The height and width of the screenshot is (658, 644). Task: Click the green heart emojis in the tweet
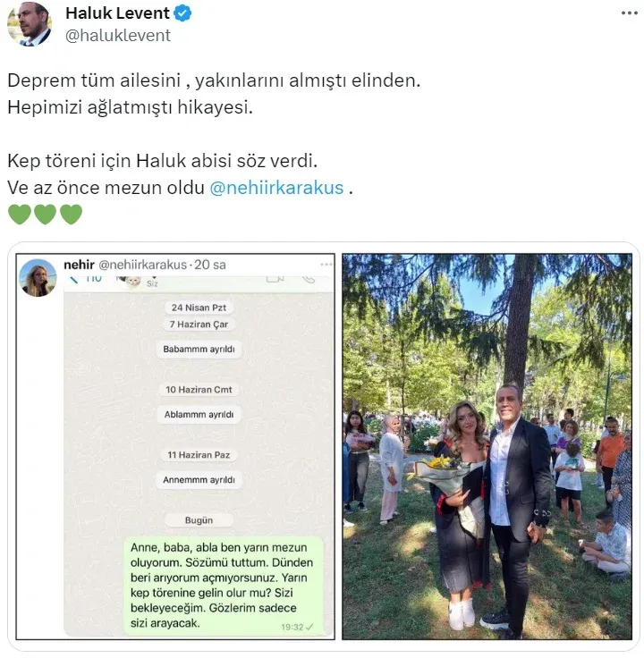[45, 214]
